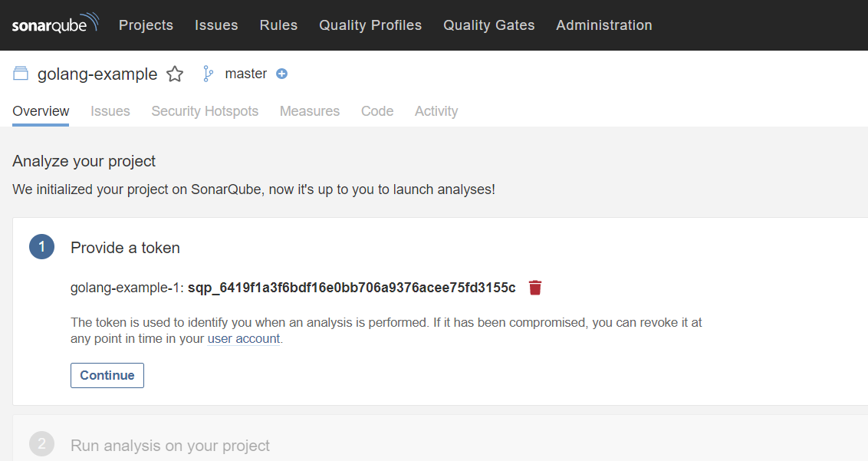The image size is (868, 461).
Task: Click the generated sqp token string
Action: pyautogui.click(x=351, y=288)
